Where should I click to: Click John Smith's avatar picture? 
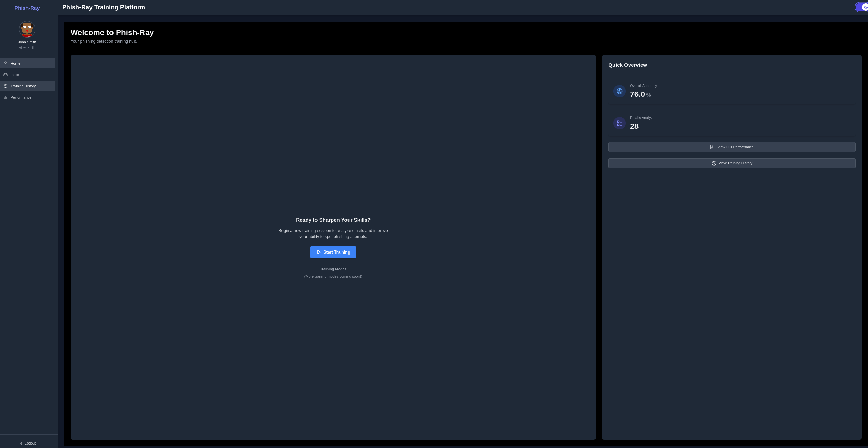pos(27,29)
